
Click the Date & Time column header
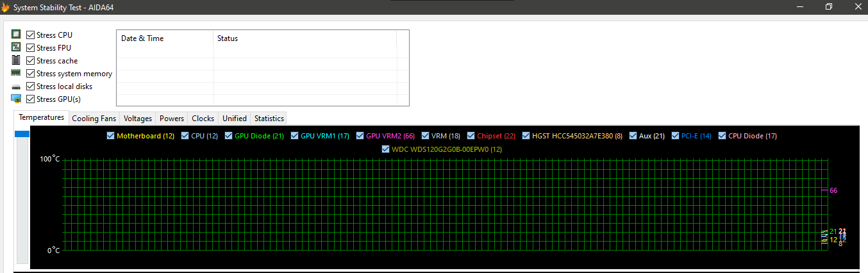tap(165, 38)
